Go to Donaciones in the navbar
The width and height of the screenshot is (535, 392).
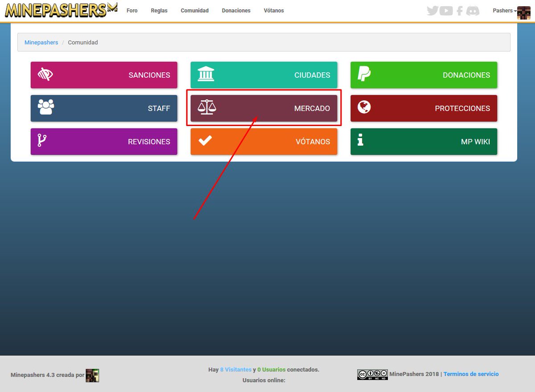(x=236, y=11)
